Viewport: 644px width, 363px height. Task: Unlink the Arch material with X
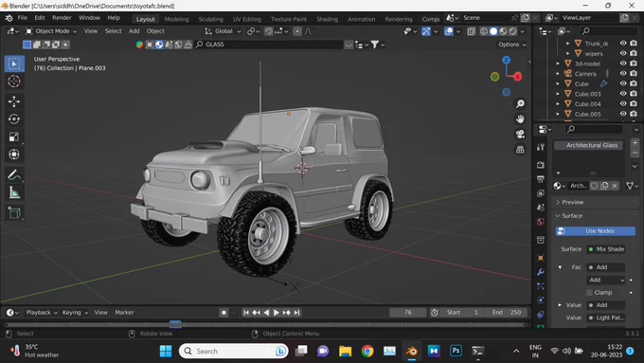click(x=615, y=186)
